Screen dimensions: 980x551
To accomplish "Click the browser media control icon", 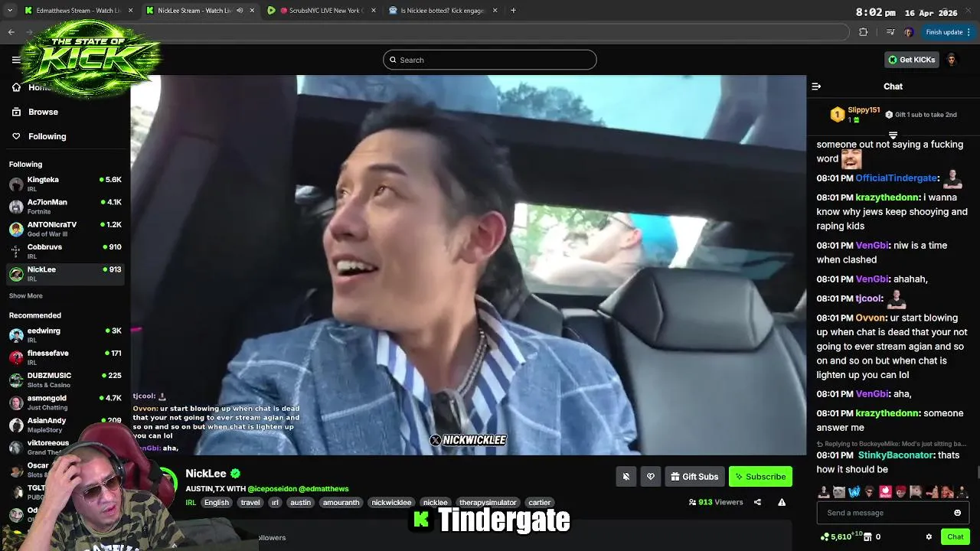I will pos(890,32).
